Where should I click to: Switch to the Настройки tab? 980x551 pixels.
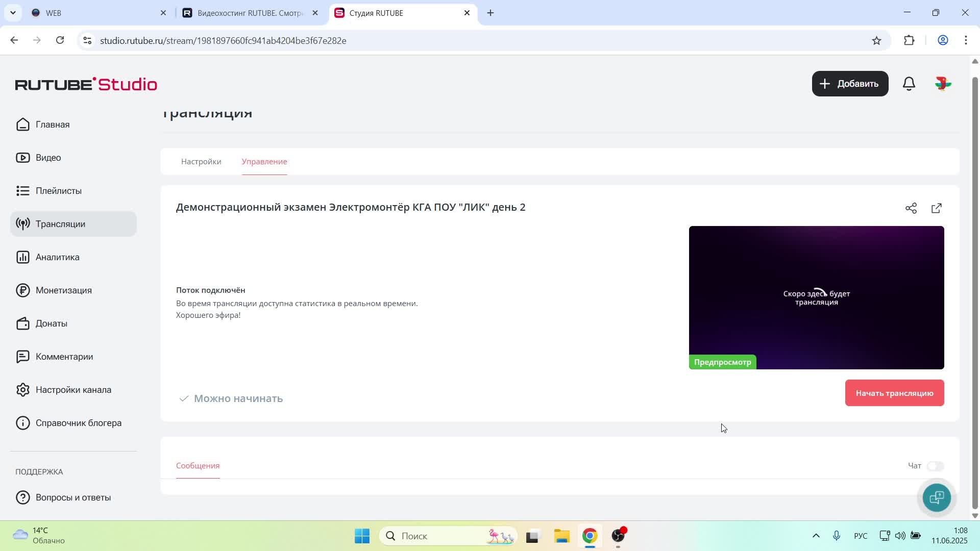coord(201,162)
